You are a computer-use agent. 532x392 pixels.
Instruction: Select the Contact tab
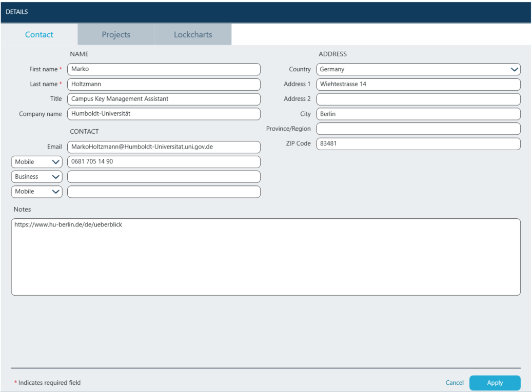[39, 35]
